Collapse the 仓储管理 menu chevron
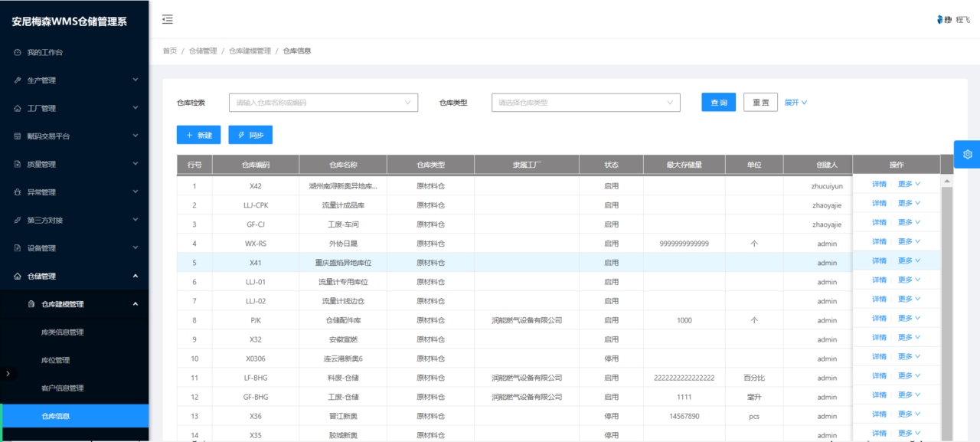The height and width of the screenshot is (442, 980). click(135, 276)
